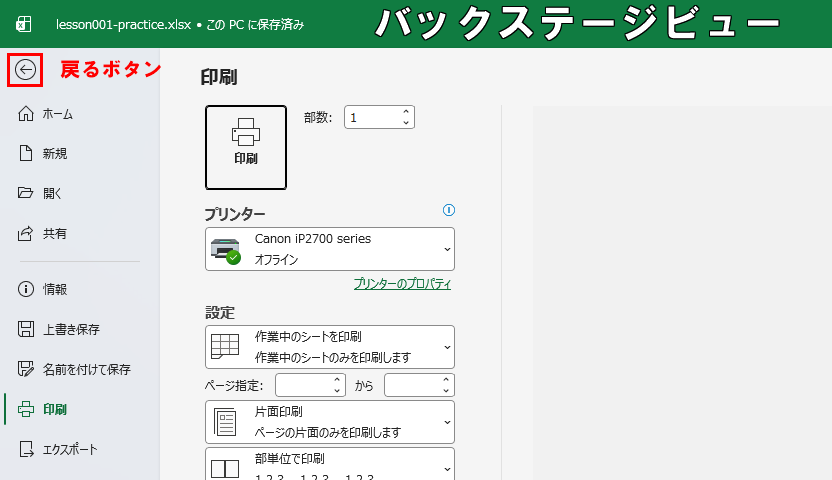Increase the ページ指定 start page value
This screenshot has height=480, width=832.
(x=337, y=380)
